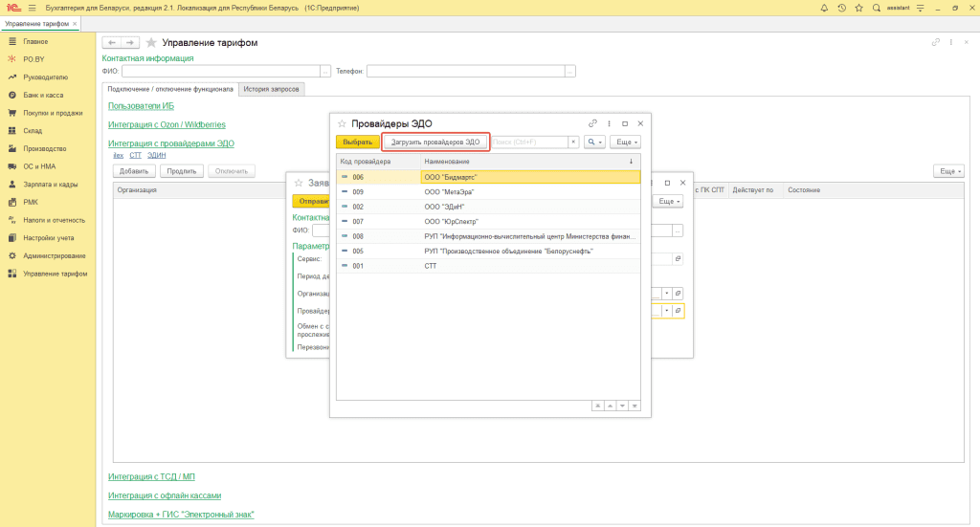Click the back navigation arrow

pos(111,43)
